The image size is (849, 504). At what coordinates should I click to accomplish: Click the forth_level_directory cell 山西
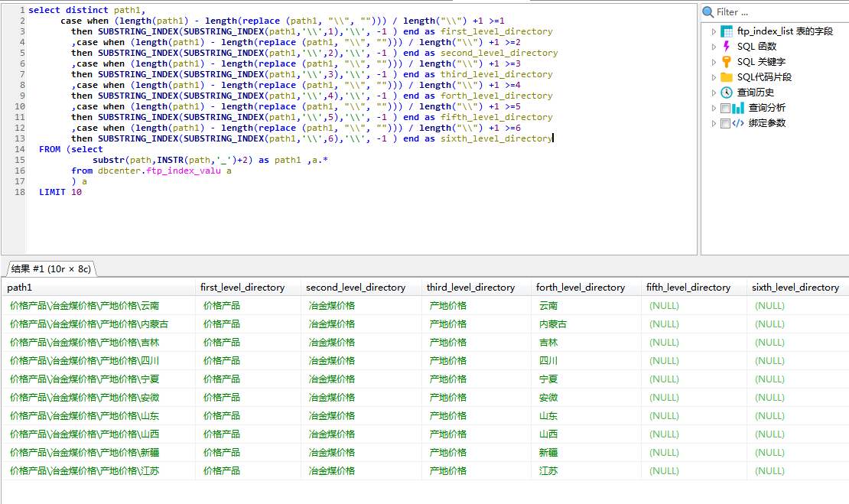point(586,434)
